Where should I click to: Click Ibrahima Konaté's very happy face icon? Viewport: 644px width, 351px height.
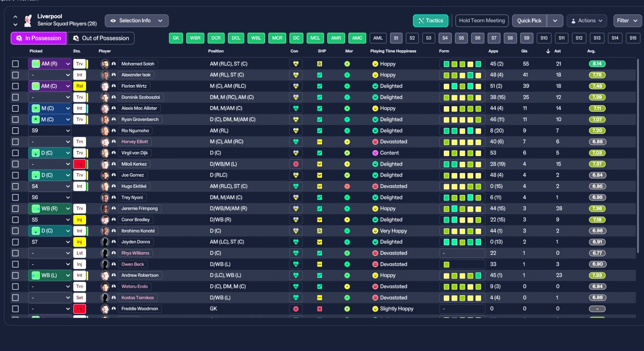pos(375,231)
